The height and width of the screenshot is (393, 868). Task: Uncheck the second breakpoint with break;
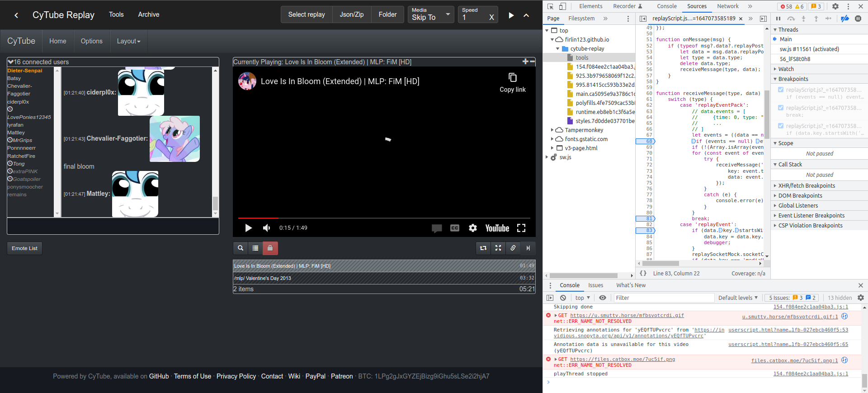pos(781,108)
